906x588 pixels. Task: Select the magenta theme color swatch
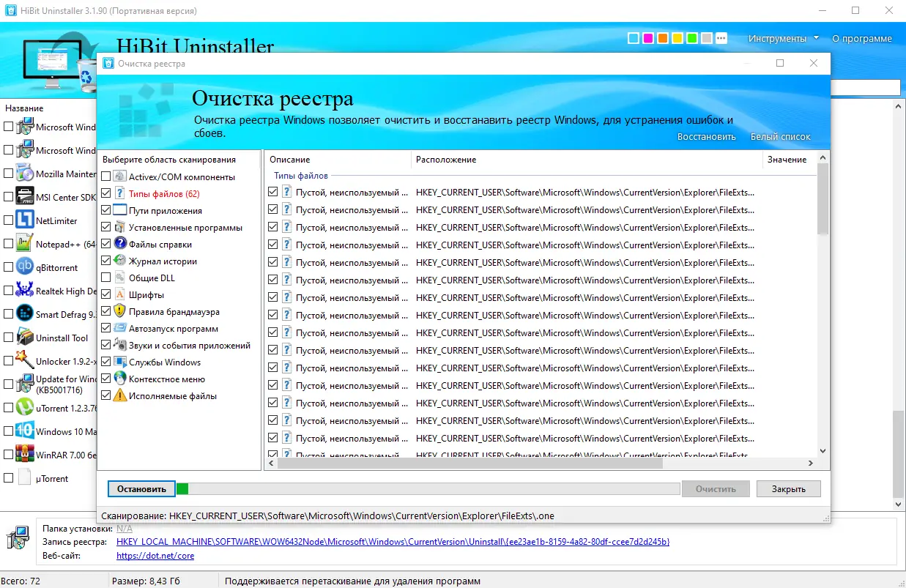[647, 38]
